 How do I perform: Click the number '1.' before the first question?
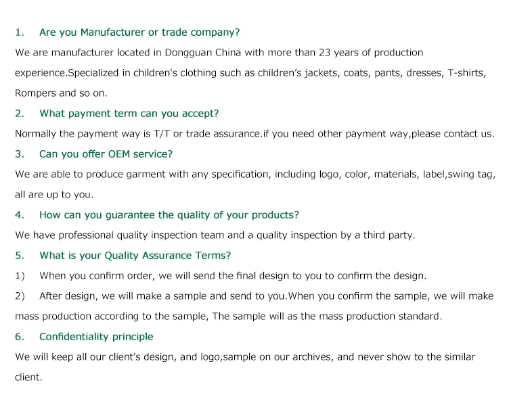(20, 32)
